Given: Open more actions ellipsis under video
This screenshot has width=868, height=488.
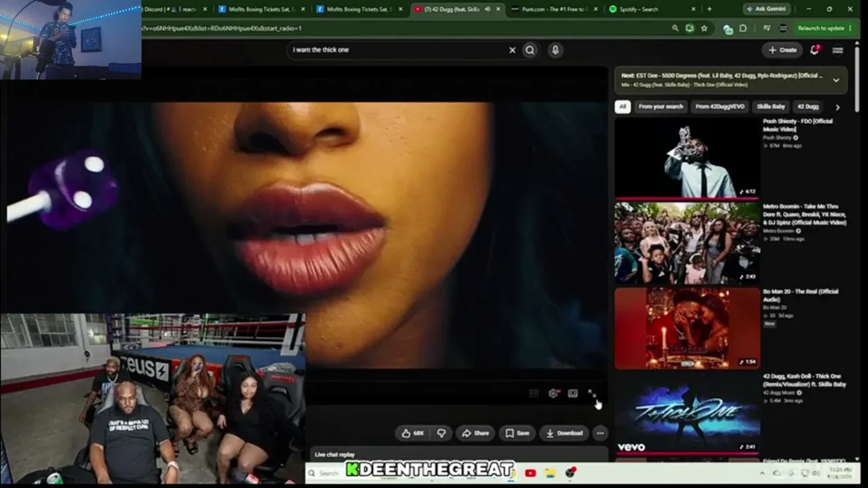Looking at the screenshot, I should click(x=600, y=433).
